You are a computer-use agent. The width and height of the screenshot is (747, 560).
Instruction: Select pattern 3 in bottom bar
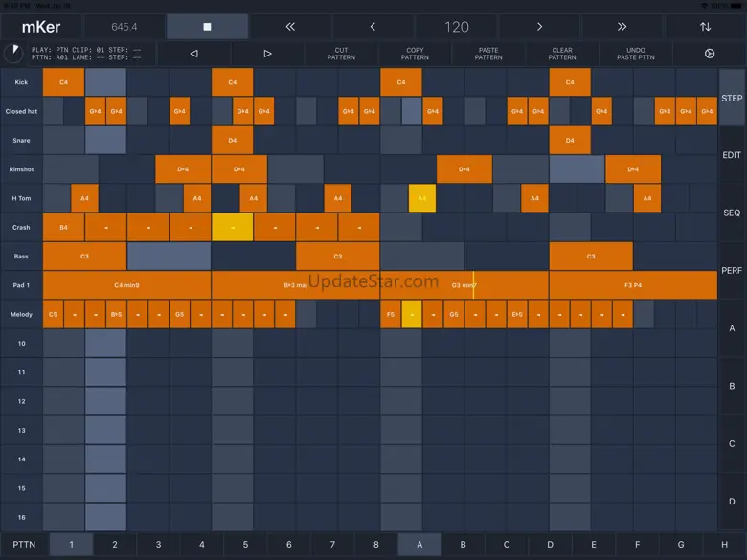point(158,545)
